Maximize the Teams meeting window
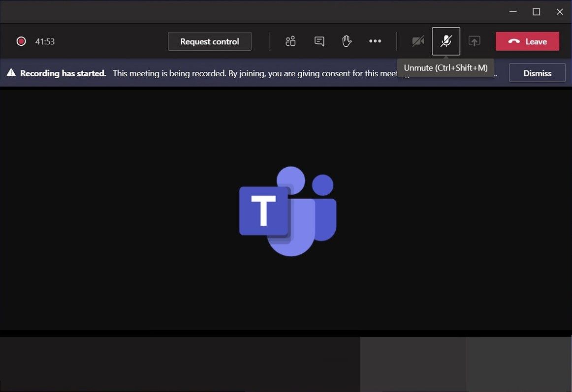The height and width of the screenshot is (392, 572). pyautogui.click(x=536, y=12)
